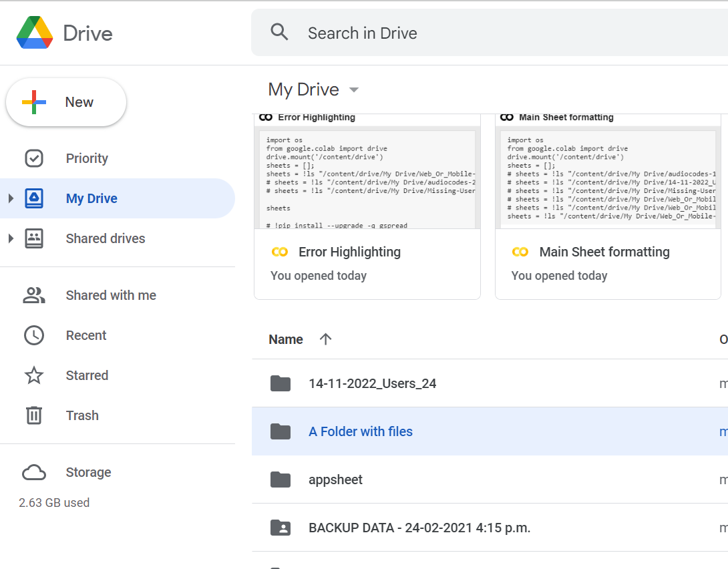Click the Starred star icon
Image resolution: width=728 pixels, height=569 pixels.
pyautogui.click(x=34, y=375)
